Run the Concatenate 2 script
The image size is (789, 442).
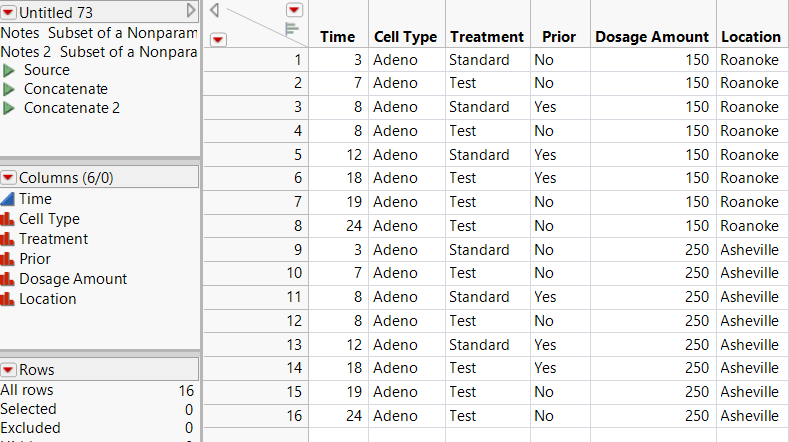[x=9, y=108]
